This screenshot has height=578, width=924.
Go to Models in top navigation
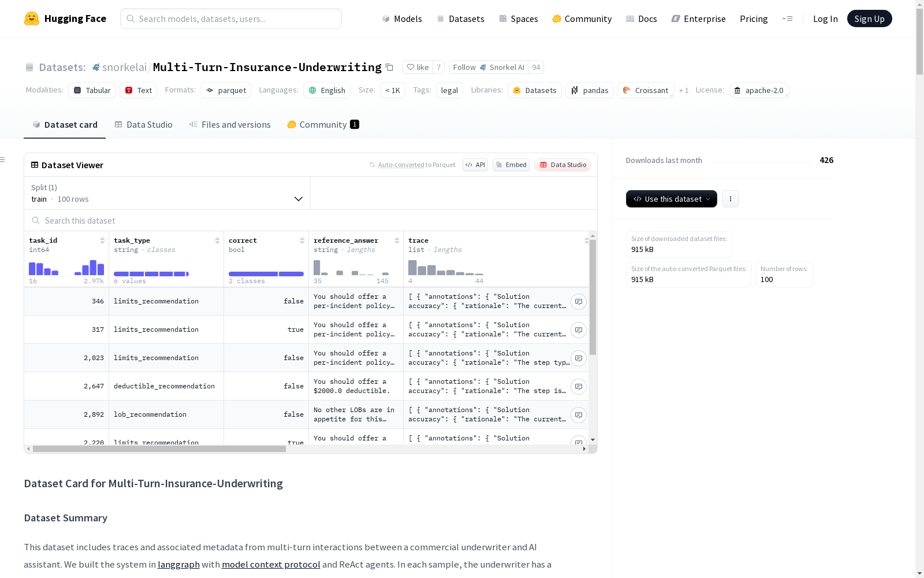tap(402, 18)
